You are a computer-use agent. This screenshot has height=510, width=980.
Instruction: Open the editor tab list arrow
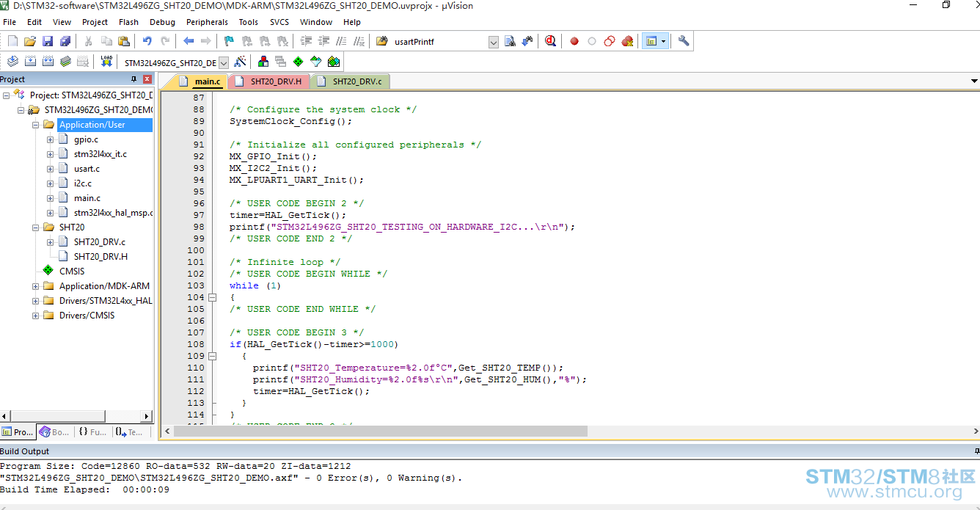(x=974, y=81)
